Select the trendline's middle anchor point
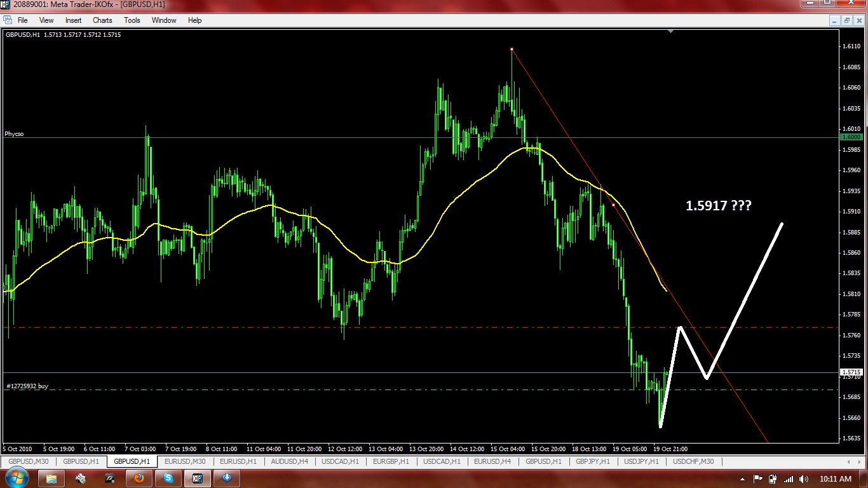The height and width of the screenshot is (488, 868). point(613,205)
